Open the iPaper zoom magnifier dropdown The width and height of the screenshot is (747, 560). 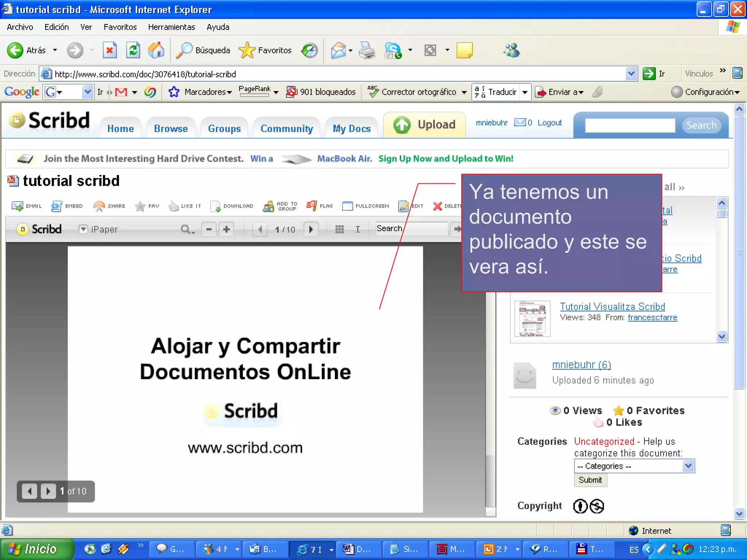pyautogui.click(x=188, y=229)
